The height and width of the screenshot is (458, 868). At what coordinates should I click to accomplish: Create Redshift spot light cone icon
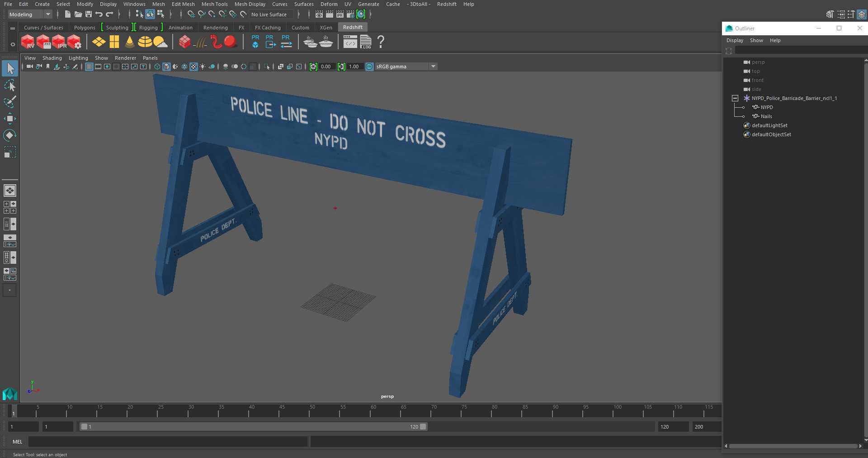(x=130, y=42)
